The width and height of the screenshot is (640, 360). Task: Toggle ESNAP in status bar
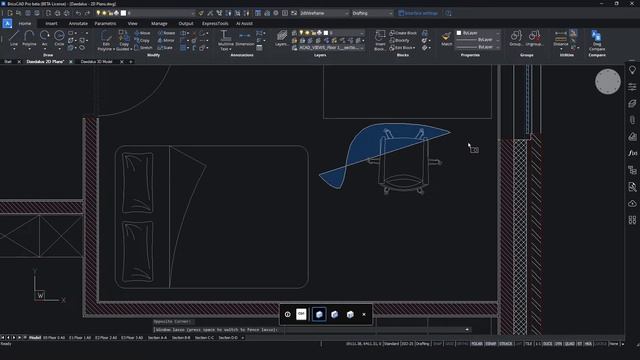[490, 344]
